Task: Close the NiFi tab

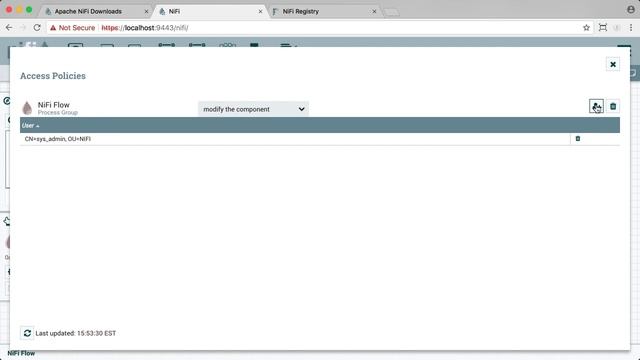Action: [x=260, y=11]
